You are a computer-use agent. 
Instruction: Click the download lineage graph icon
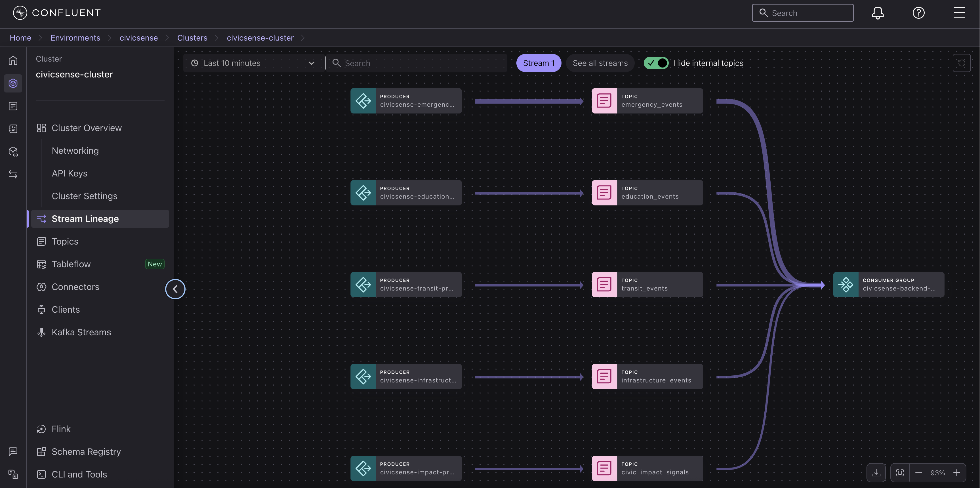(876, 472)
